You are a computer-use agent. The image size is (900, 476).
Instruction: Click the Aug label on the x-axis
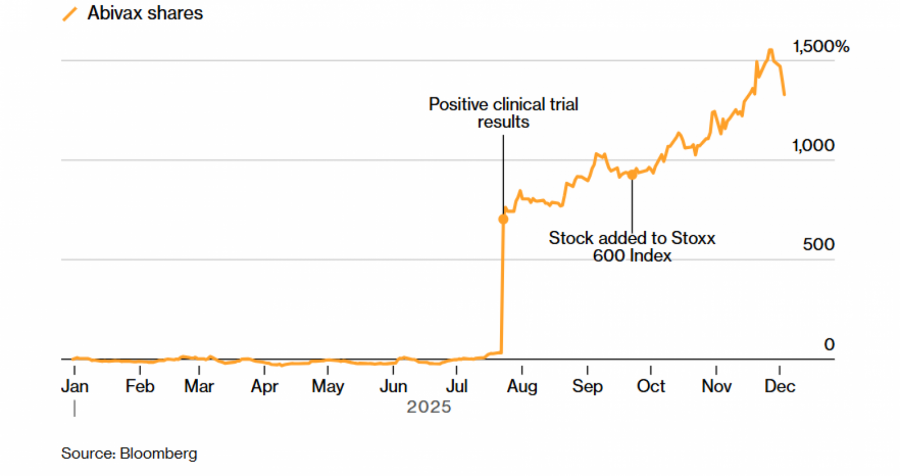click(x=522, y=386)
